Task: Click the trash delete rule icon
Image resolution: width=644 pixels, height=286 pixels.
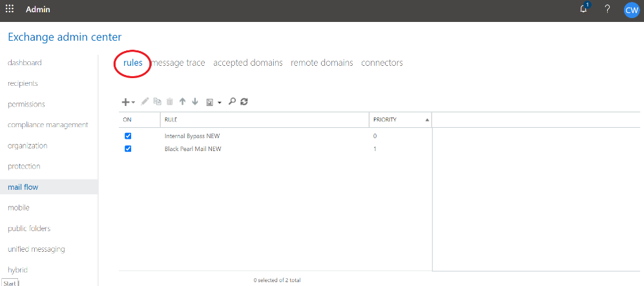Action: point(170,102)
